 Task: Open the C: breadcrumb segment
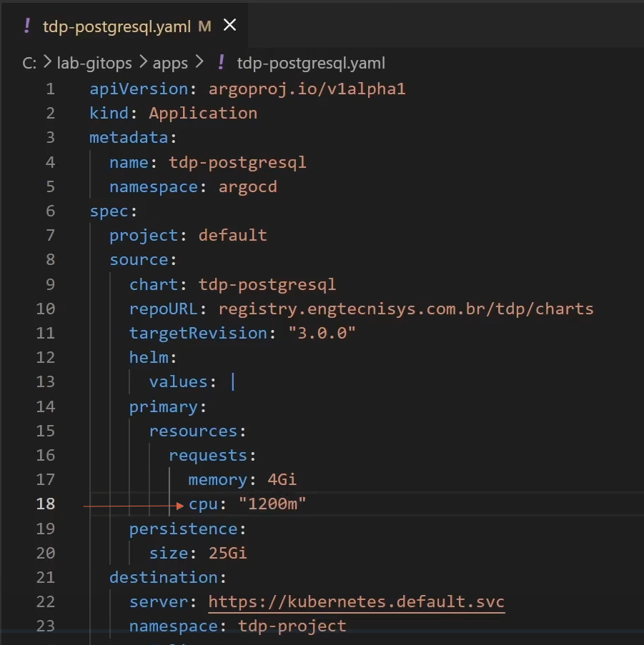click(29, 63)
